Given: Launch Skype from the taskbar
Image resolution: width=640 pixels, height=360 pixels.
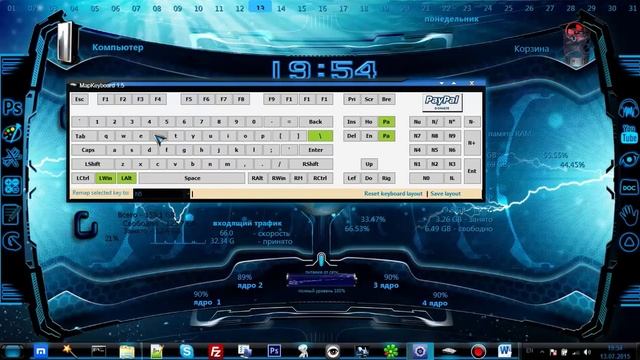Looking at the screenshot, I should (187, 351).
